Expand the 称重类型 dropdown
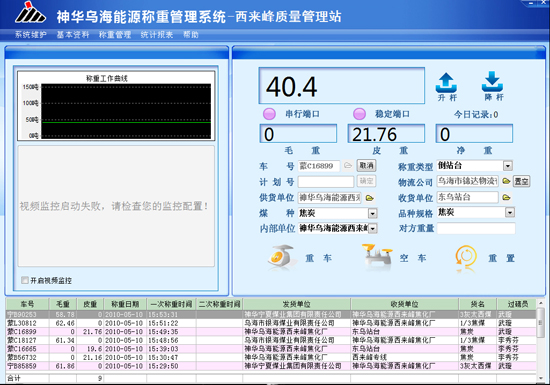The image size is (550, 385). click(508, 166)
